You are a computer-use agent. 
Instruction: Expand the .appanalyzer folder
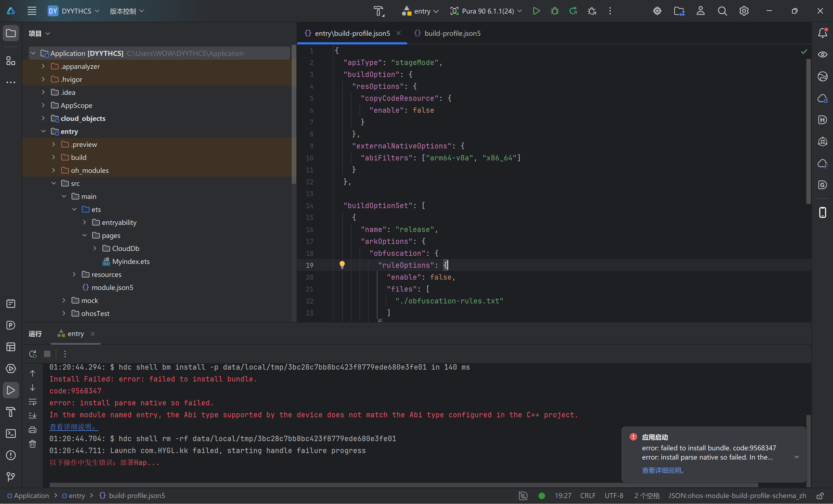click(43, 66)
